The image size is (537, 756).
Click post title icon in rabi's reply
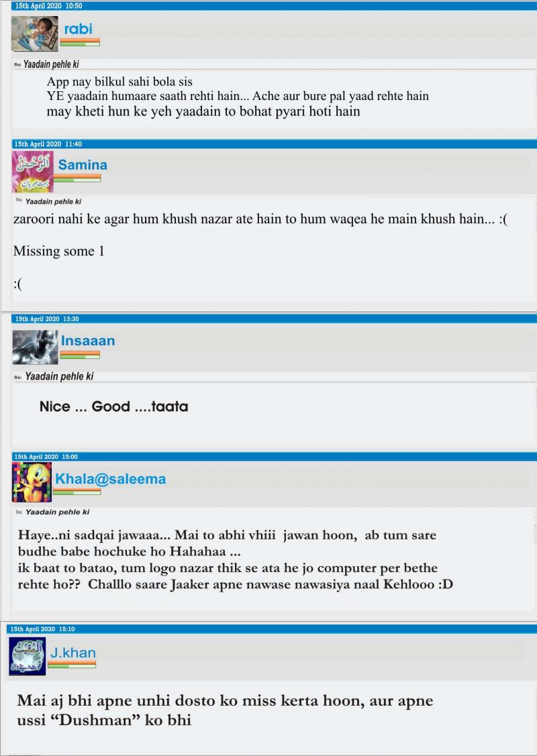[x=18, y=64]
